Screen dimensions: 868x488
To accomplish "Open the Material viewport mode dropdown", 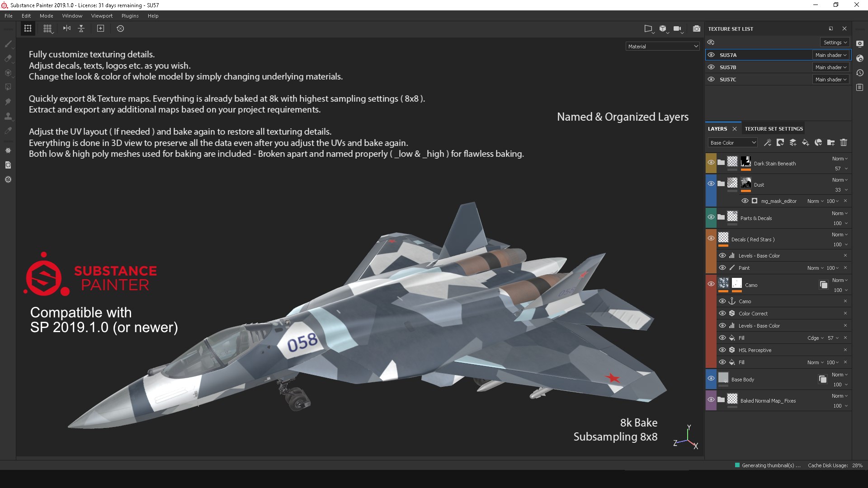I will coord(663,47).
